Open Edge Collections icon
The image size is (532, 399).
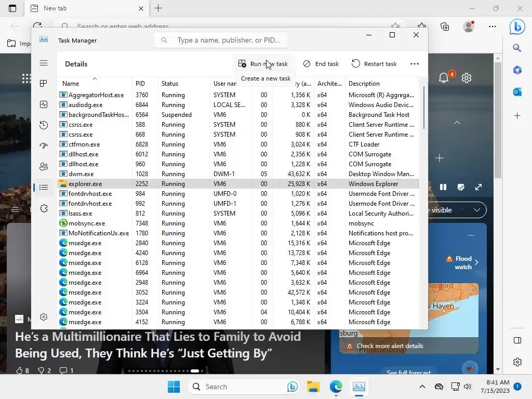click(445, 26)
